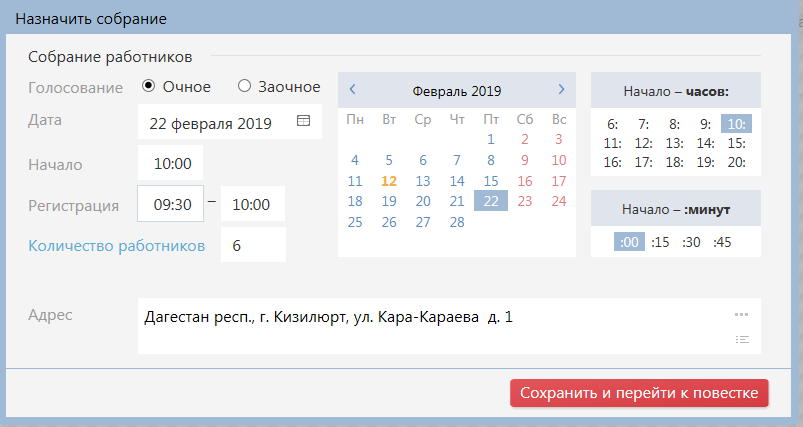Click the Начало time field
The image size is (803, 427).
click(x=171, y=163)
